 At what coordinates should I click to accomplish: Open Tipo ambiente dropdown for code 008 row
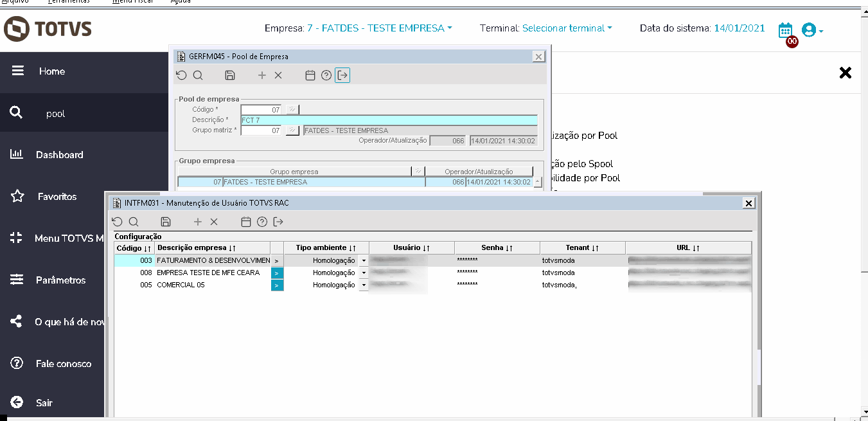pos(364,273)
